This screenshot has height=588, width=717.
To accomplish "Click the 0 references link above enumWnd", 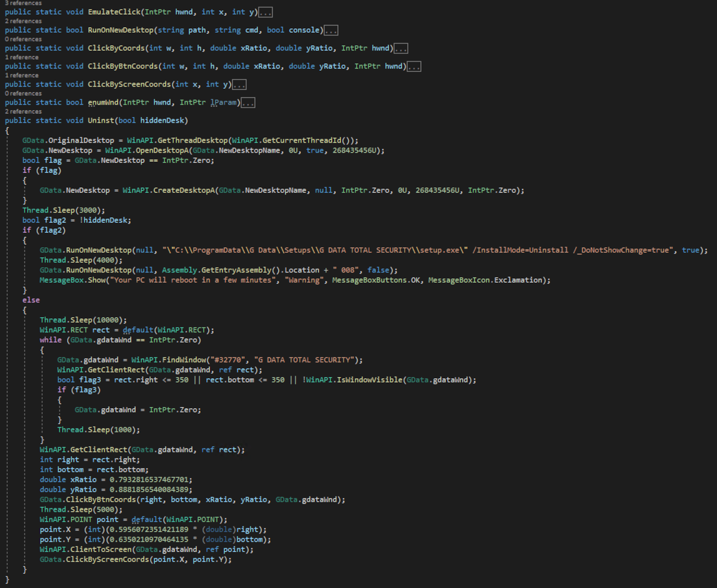I will click(23, 94).
